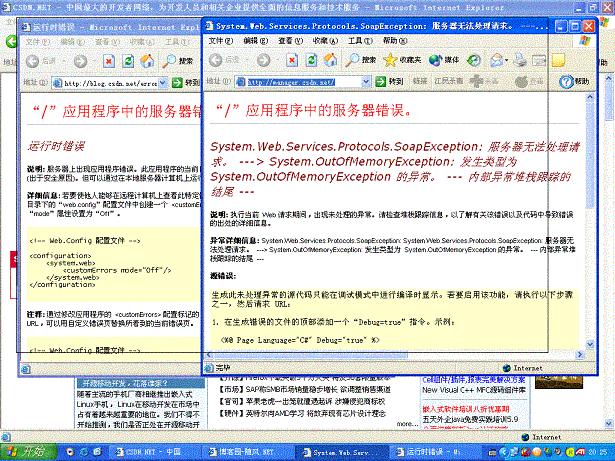Image resolution: width=615 pixels, height=461 pixels.
Task: Click first Quick Launch icon in taskbar
Action: 70,452
